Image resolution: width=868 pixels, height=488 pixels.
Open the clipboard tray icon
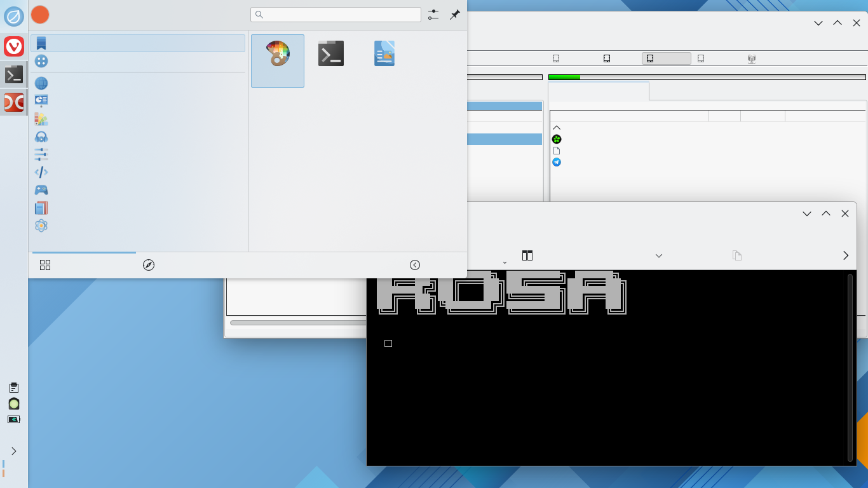[x=14, y=388]
